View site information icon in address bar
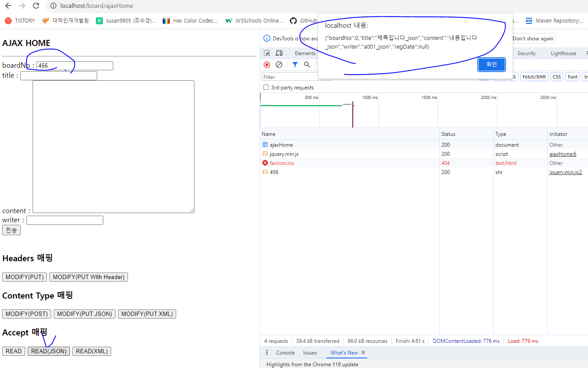This screenshot has height=368, width=588. [53, 6]
